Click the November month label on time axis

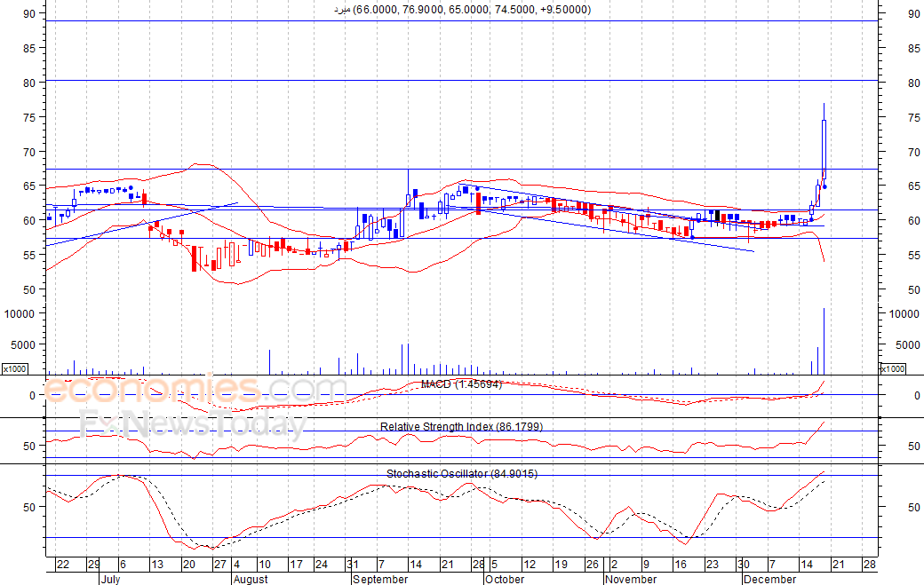[631, 579]
